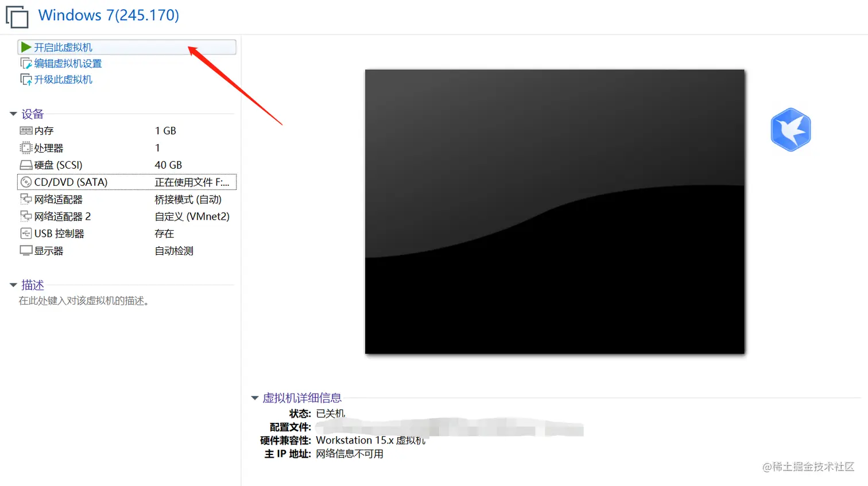Viewport: 868px width, 486px height.
Task: Click the green play triangle icon
Action: pyautogui.click(x=26, y=46)
